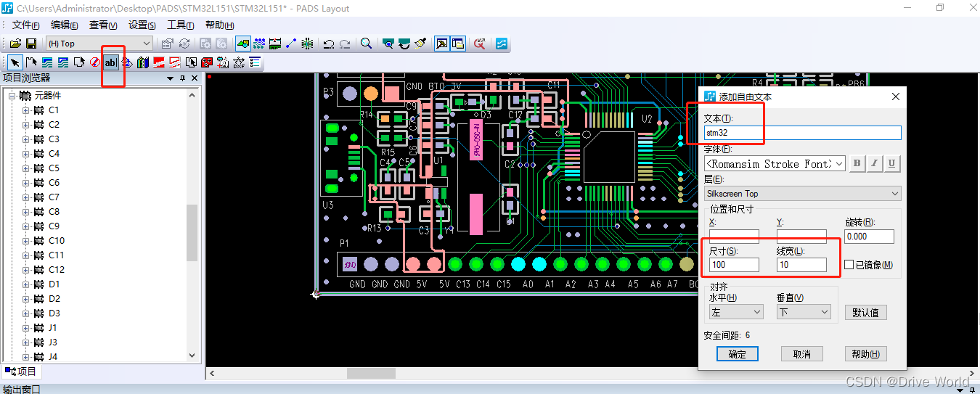Screen dimensions: 980x394
Task: Click the project browser vertical scrollbar thumb
Action: tap(192, 232)
